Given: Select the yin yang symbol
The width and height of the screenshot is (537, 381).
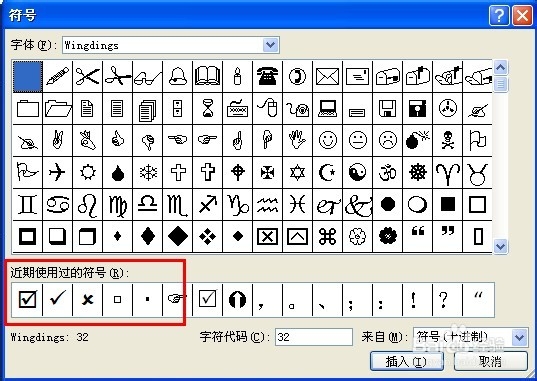Looking at the screenshot, I should (358, 172).
